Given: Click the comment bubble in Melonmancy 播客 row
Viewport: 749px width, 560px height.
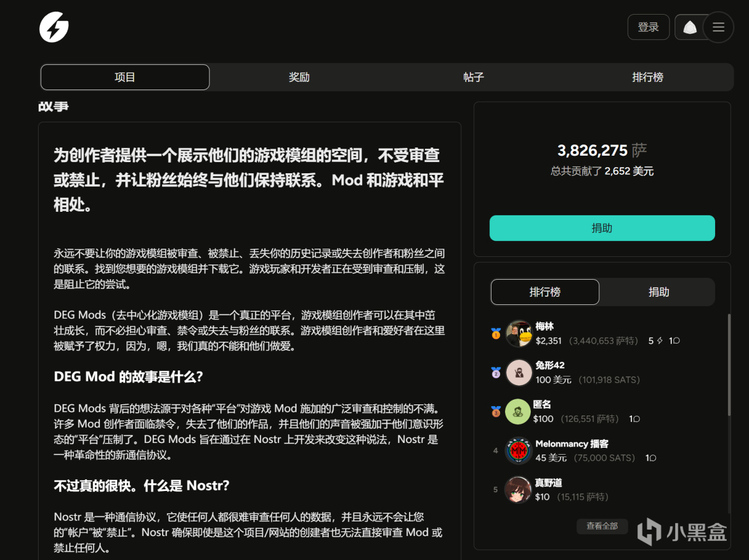Looking at the screenshot, I should (x=653, y=458).
